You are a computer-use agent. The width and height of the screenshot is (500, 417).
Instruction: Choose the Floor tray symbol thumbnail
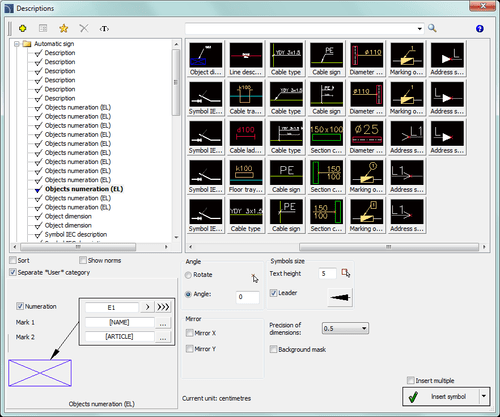(x=246, y=176)
